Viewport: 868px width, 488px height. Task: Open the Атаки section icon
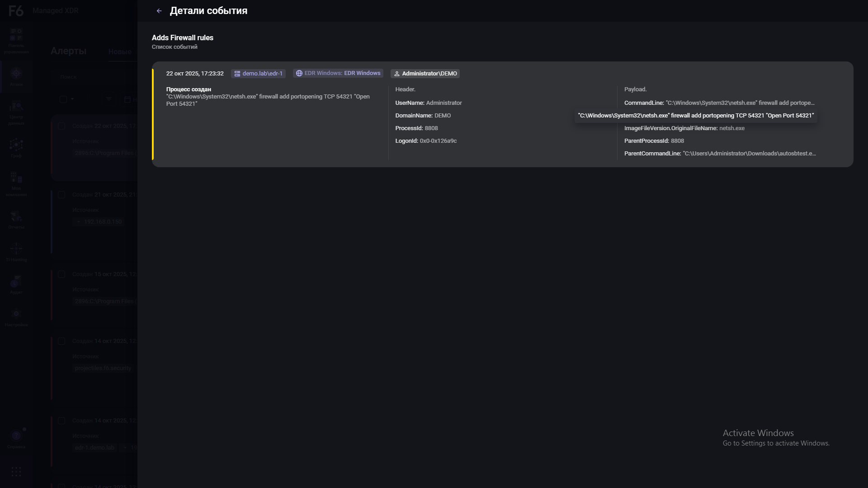pyautogui.click(x=16, y=74)
